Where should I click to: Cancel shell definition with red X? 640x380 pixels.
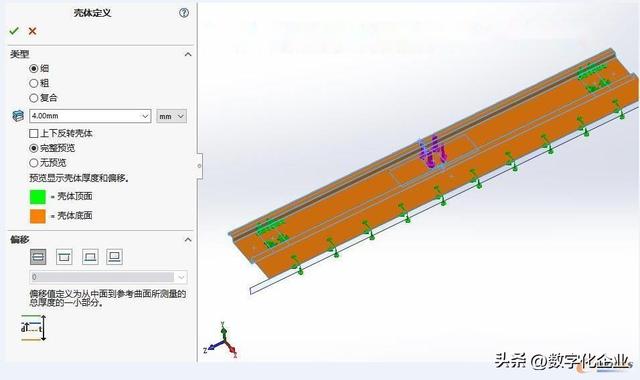click(x=33, y=31)
